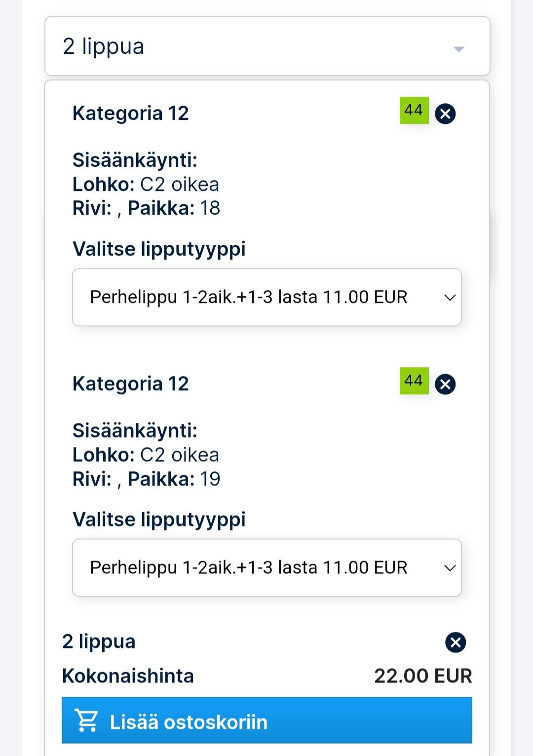This screenshot has width=533, height=756.
Task: Click the arrow on the ticket count selector
Action: coord(459,49)
